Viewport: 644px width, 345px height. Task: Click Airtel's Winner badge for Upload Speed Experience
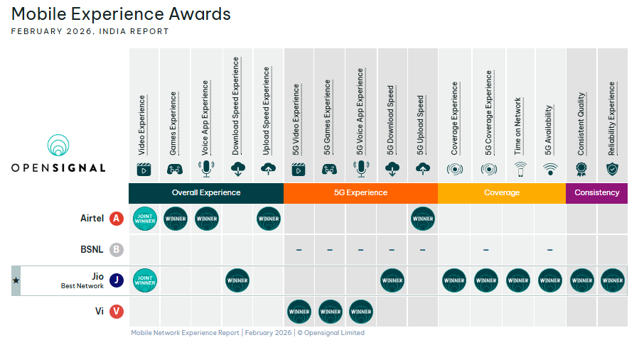click(x=269, y=219)
